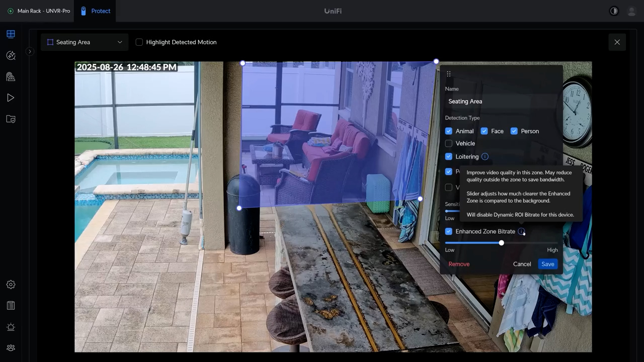Click the playback icon in left sidebar
The image size is (644, 362).
pyautogui.click(x=11, y=98)
